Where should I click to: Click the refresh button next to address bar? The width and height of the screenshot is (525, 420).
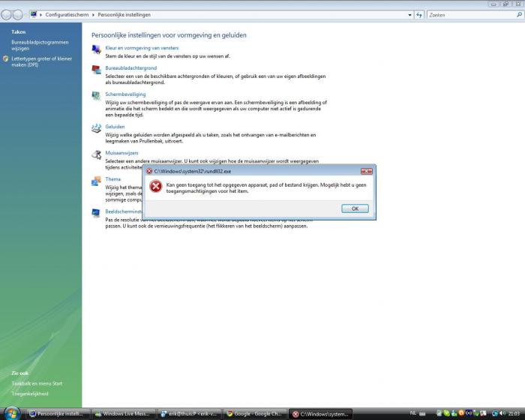tap(419, 15)
